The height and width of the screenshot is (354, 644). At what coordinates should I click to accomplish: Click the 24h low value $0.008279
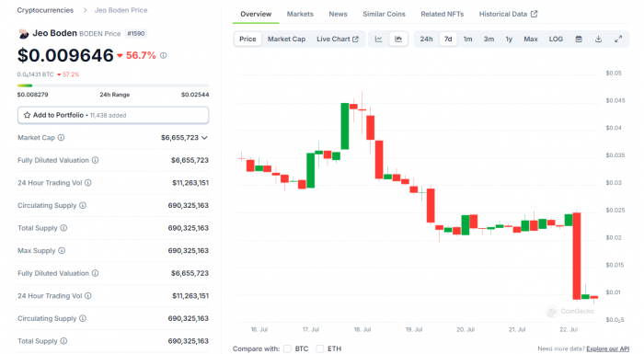(x=32, y=95)
